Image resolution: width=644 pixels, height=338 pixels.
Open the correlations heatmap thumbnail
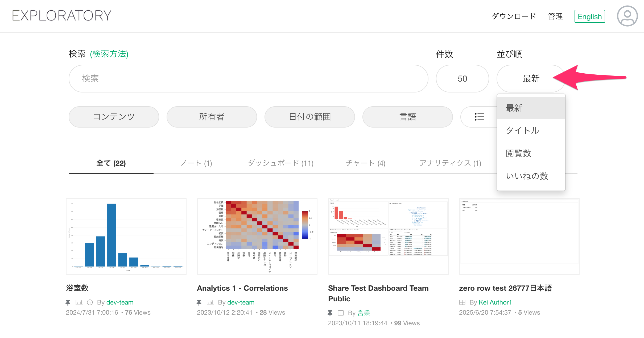pyautogui.click(x=257, y=236)
